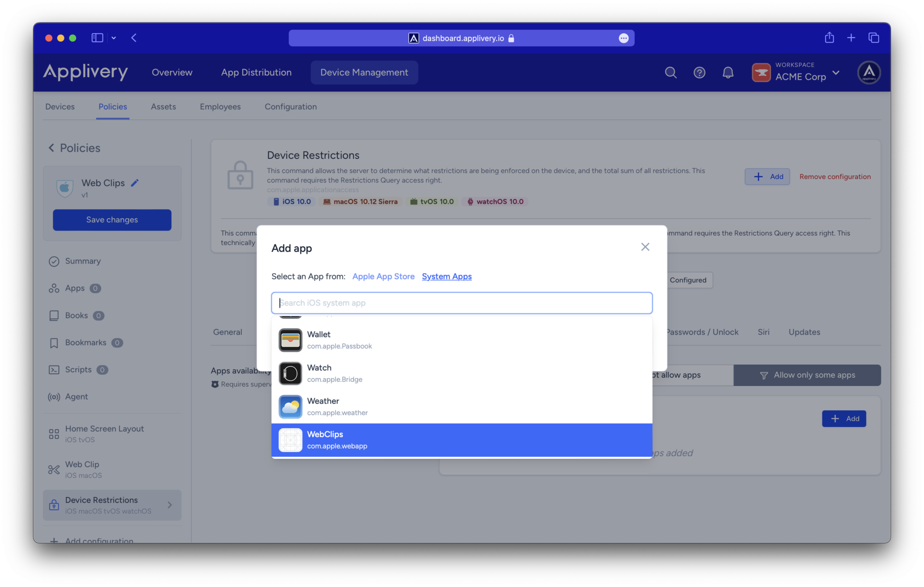The height and width of the screenshot is (587, 924).
Task: Open the notifications bell
Action: [728, 72]
